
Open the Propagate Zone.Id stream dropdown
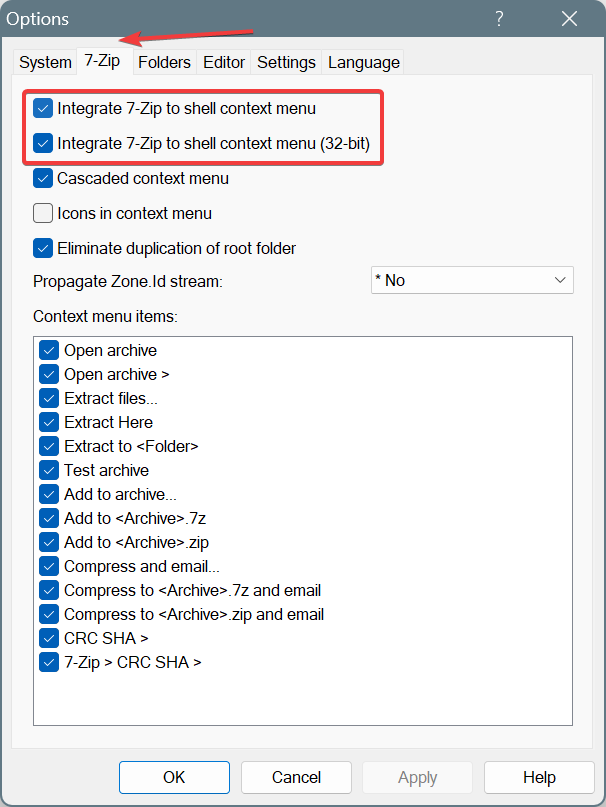pyautogui.click(x=560, y=280)
